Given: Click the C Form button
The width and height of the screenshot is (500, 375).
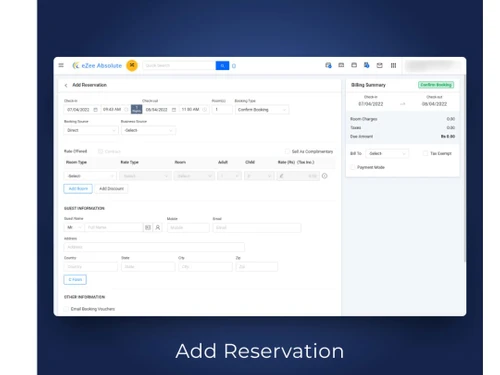Looking at the screenshot, I should point(75,280).
